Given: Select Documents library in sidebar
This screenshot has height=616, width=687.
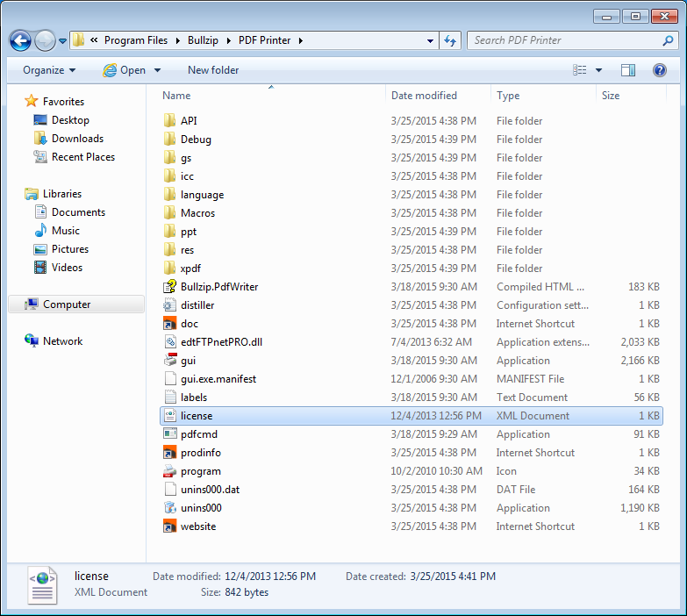Looking at the screenshot, I should click(x=70, y=212).
